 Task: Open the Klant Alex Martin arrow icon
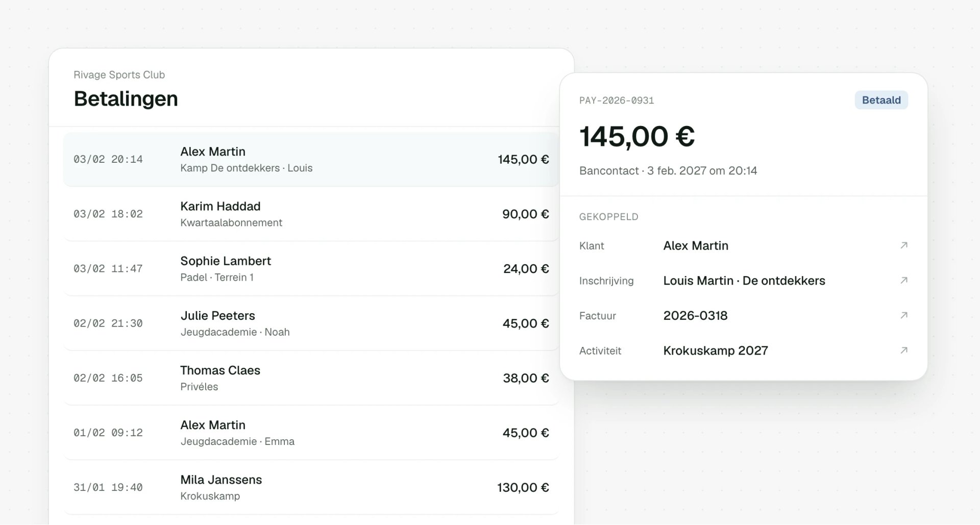[x=903, y=245]
